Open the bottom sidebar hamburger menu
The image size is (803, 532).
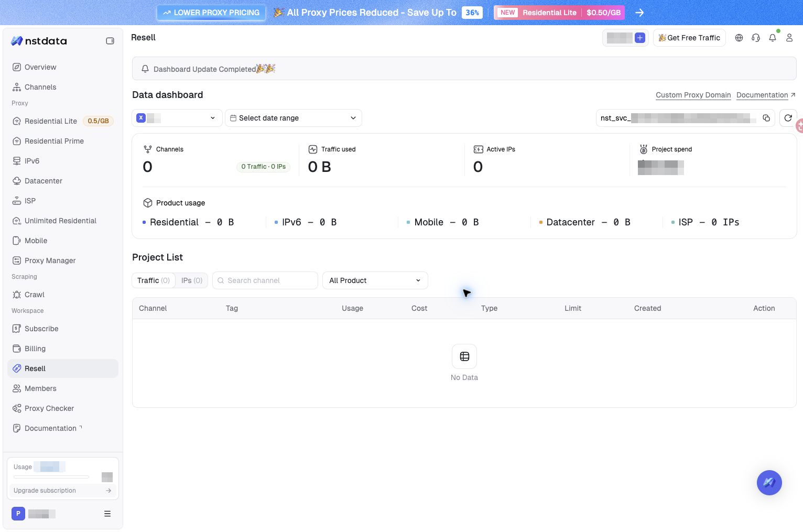click(x=107, y=514)
